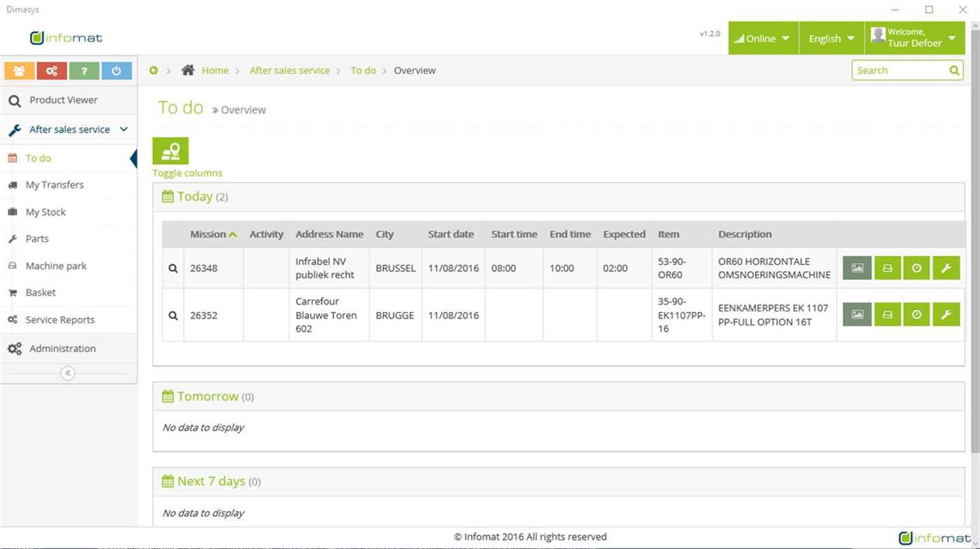
Task: Click the search magnifier in search box
Action: click(x=954, y=70)
